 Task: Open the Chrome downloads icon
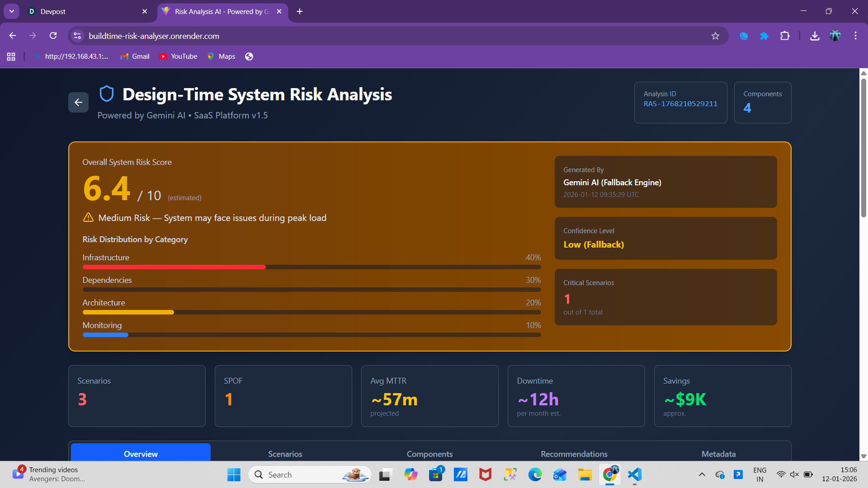pos(815,36)
